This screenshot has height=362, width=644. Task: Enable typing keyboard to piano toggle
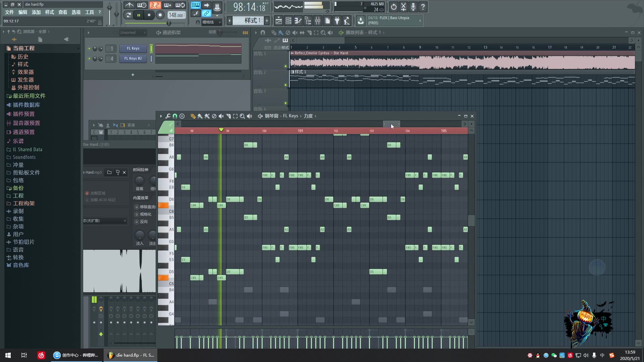coord(196,5)
